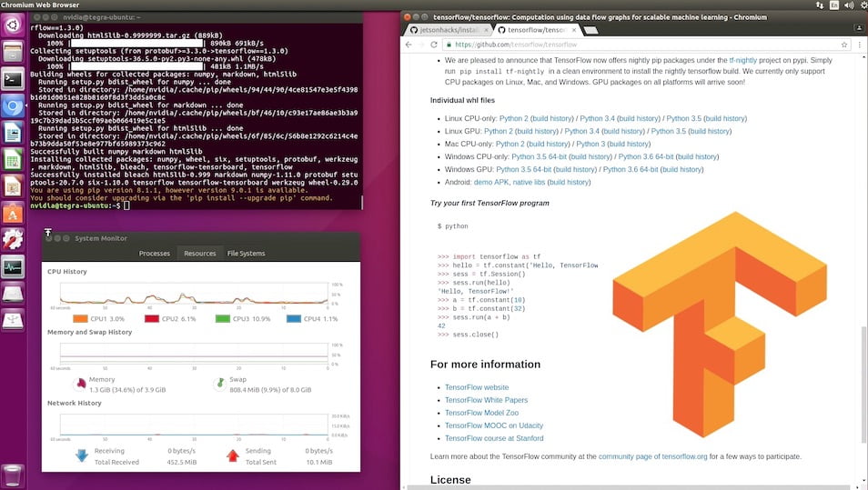Open the Android demo APK link
The width and height of the screenshot is (868, 490).
[491, 182]
